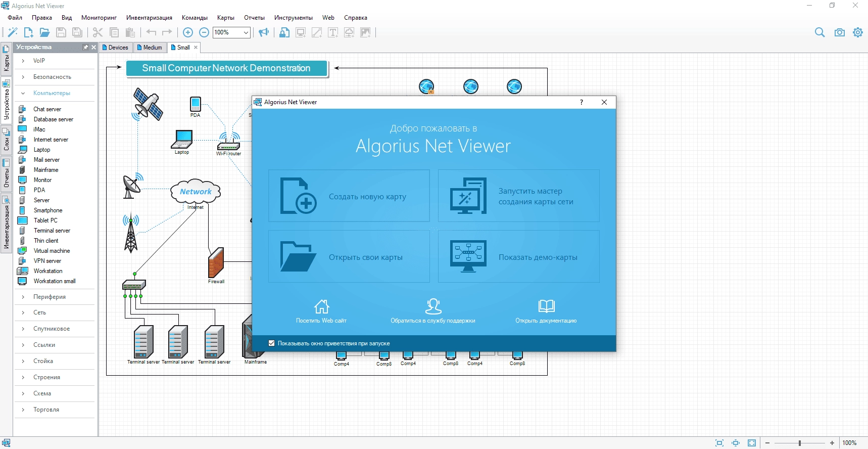Switch to the Devices map tab
This screenshot has width=868, height=449.
tap(116, 48)
